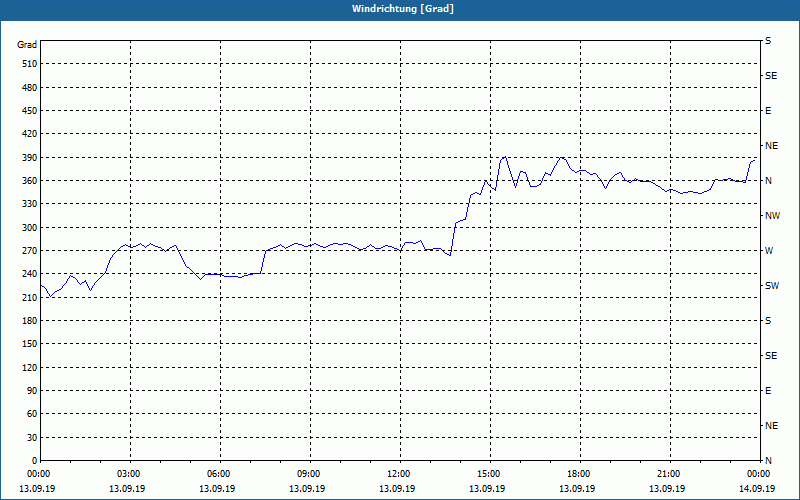Image resolution: width=800 pixels, height=500 pixels.
Task: Click the 03:00 time label
Action: point(129,474)
